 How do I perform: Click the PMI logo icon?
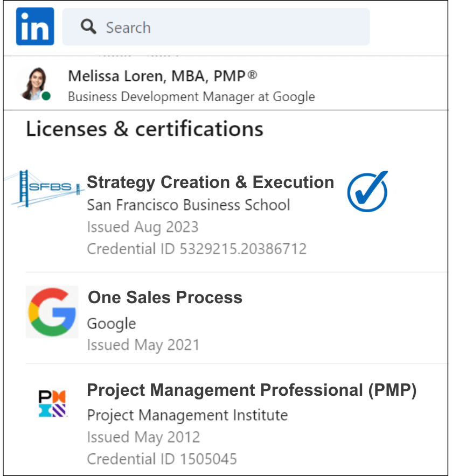point(52,403)
